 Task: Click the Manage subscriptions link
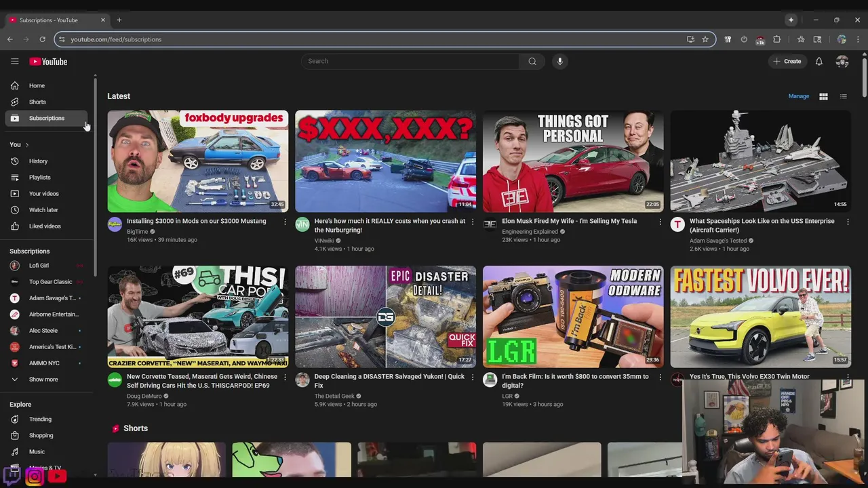tap(798, 96)
